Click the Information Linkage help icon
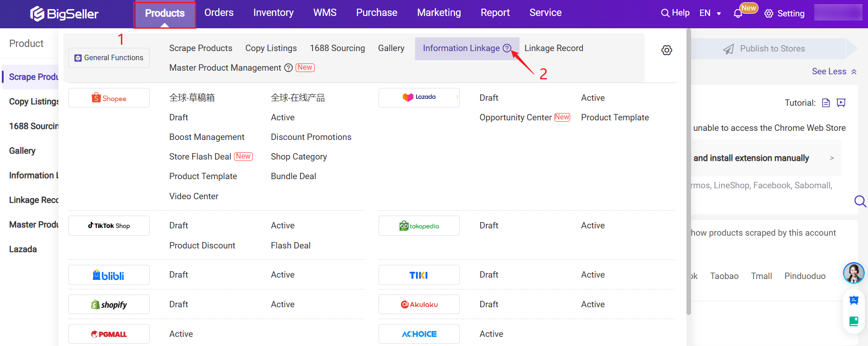Screen dimensions: 868x346 pos(507,48)
